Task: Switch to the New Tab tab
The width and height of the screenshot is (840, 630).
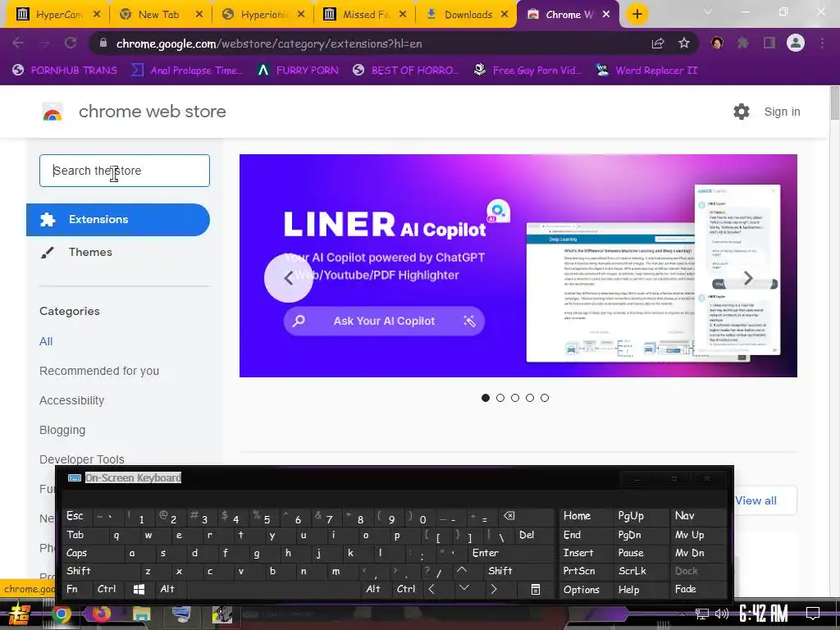Action: (x=159, y=15)
